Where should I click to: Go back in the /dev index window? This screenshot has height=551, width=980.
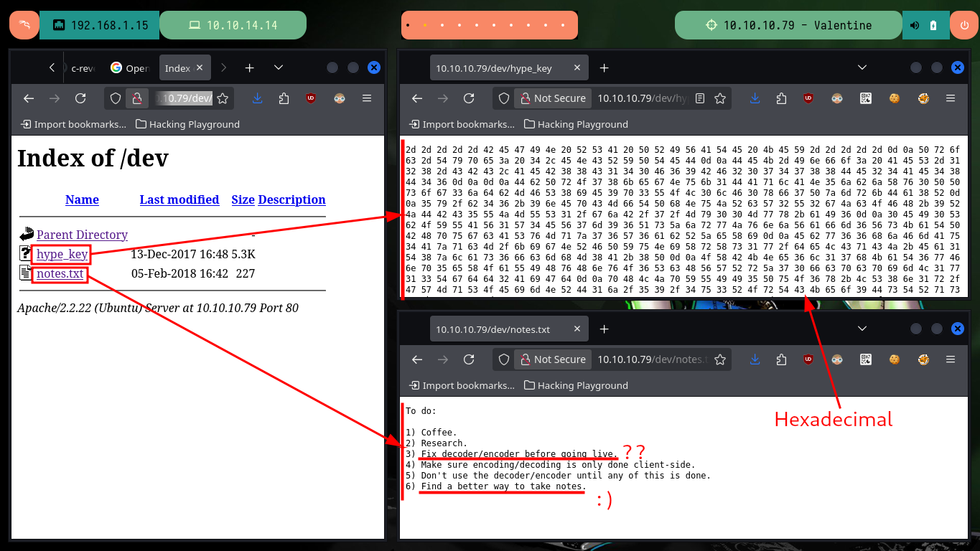tap(29, 98)
